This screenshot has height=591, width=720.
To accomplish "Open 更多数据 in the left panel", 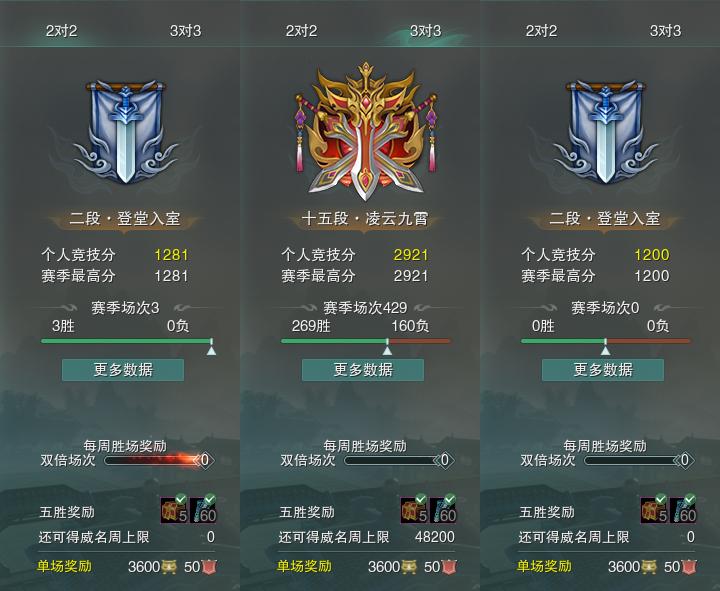I will point(123,370).
